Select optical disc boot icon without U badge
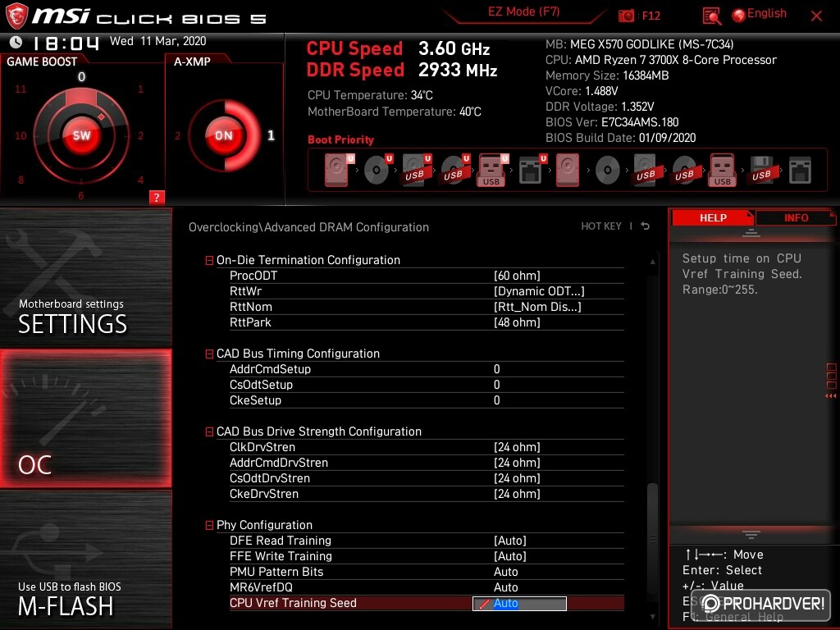The height and width of the screenshot is (630, 840). coord(608,171)
